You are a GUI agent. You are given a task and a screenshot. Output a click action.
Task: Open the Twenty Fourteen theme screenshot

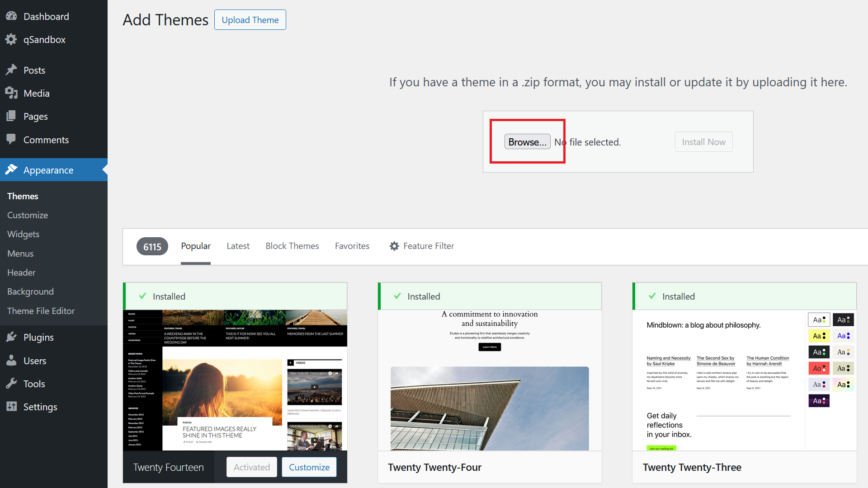tap(235, 380)
